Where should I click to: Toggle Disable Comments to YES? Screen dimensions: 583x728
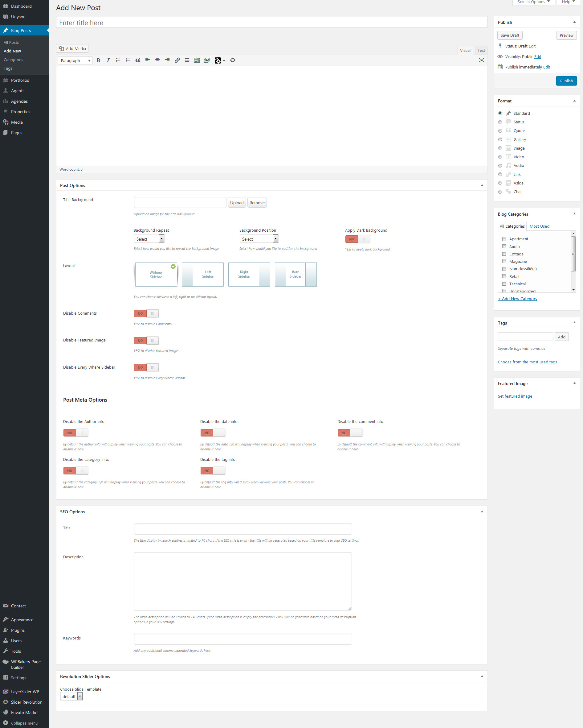[x=146, y=313]
